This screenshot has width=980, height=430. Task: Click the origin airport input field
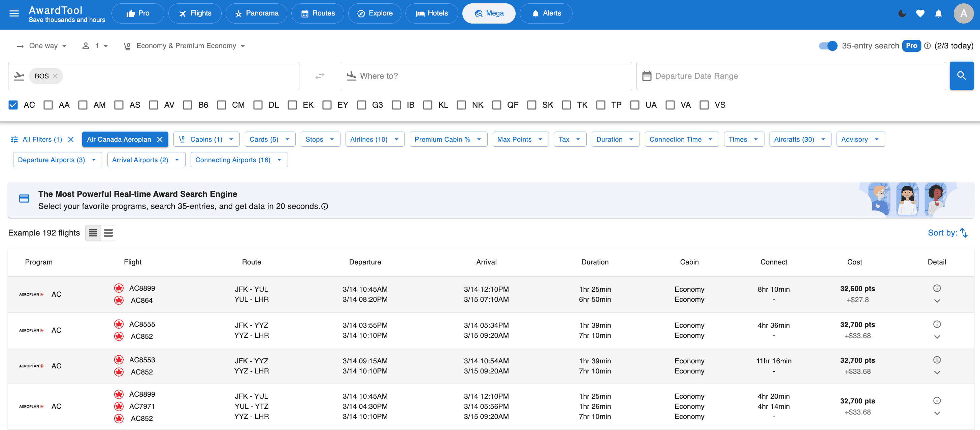pos(154,76)
